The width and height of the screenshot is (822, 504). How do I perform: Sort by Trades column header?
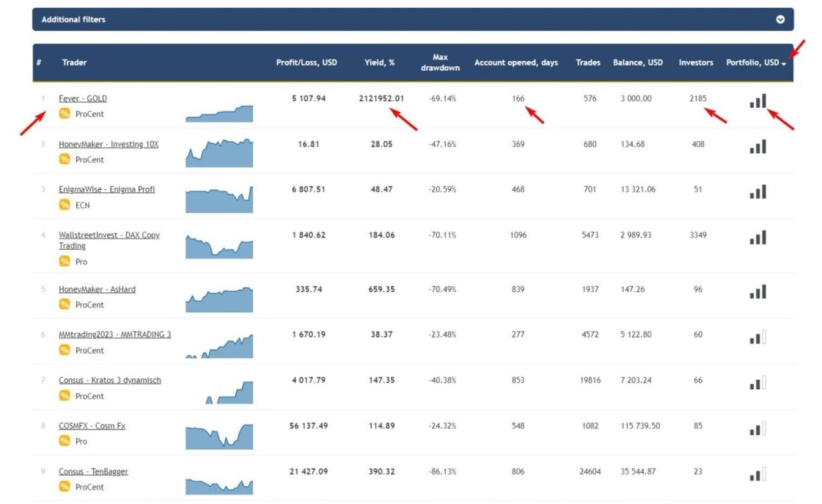point(588,62)
